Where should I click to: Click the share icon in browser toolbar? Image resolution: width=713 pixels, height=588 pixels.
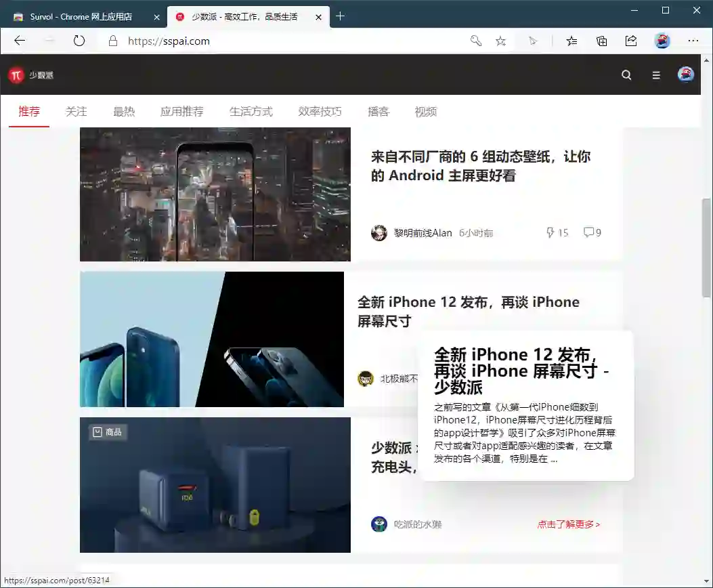[631, 41]
